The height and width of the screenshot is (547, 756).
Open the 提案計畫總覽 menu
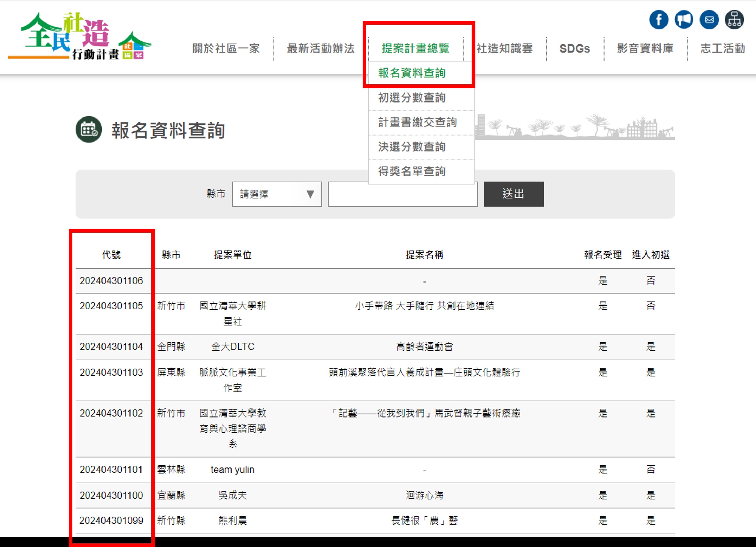pyautogui.click(x=415, y=48)
